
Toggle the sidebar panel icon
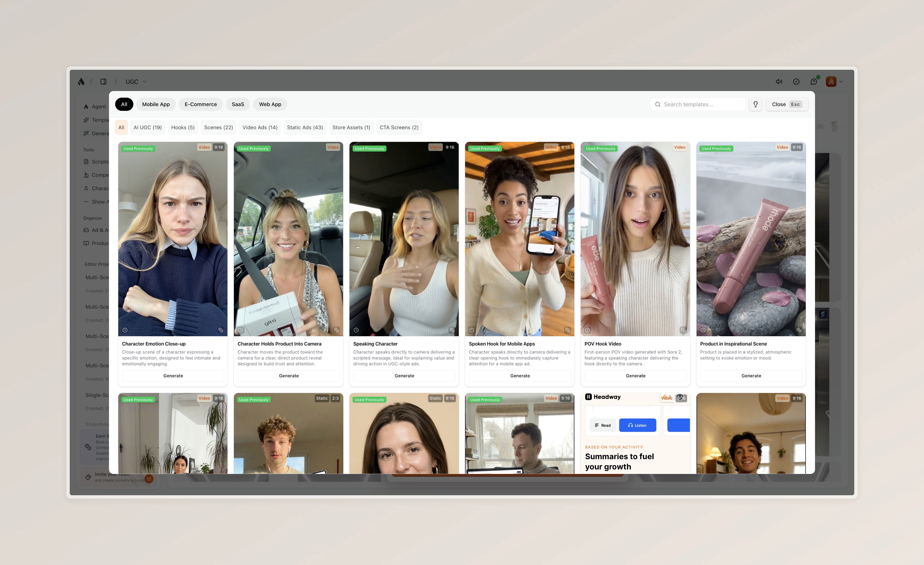103,81
